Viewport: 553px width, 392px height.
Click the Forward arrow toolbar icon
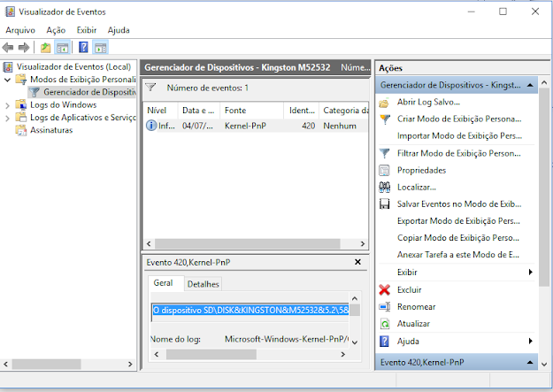(24, 47)
